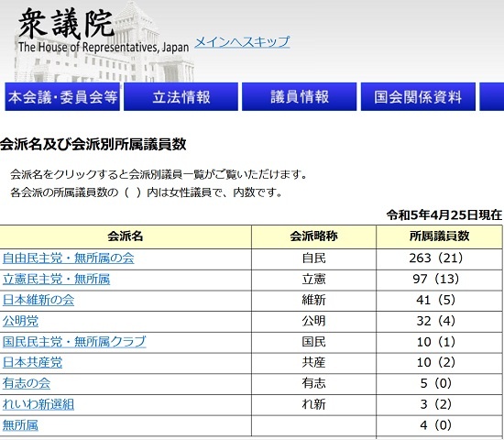504x440 pixels.
Task: Open the 日本共産党 member list
Action: click(32, 362)
